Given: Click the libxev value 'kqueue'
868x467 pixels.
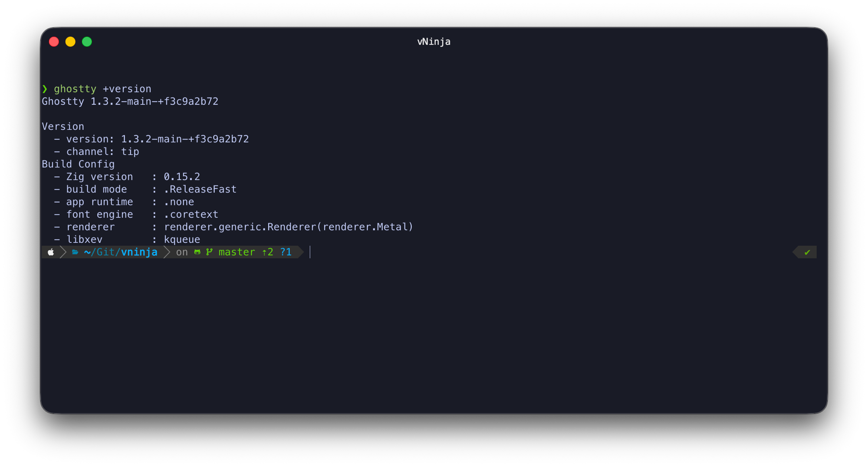Looking at the screenshot, I should pos(182,240).
